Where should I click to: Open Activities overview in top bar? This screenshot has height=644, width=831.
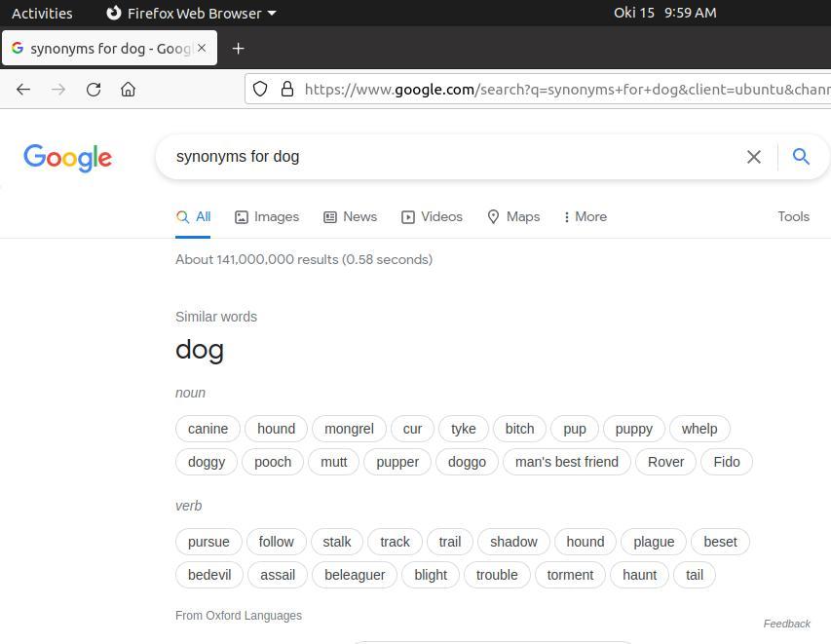pos(42,14)
